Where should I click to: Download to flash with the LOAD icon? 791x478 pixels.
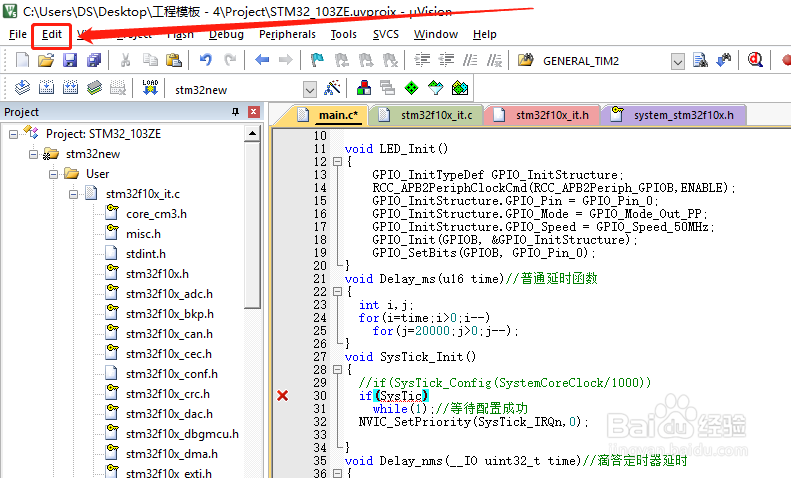tap(150, 88)
